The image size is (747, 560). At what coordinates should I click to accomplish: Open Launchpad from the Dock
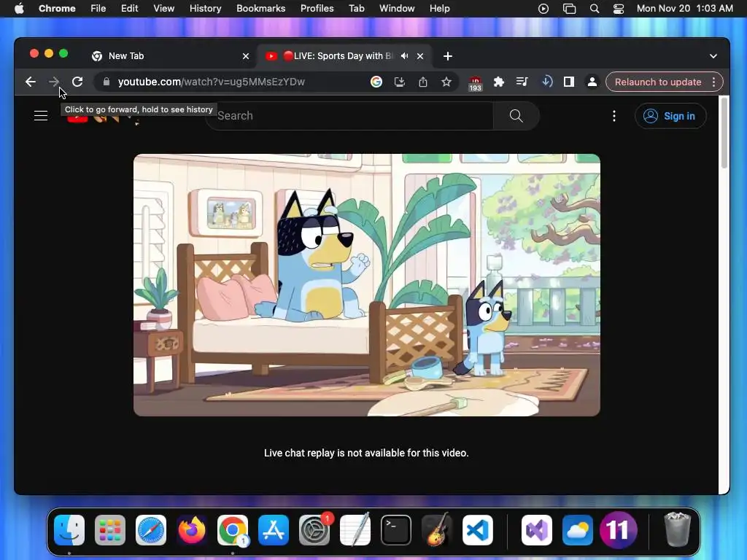(x=110, y=530)
